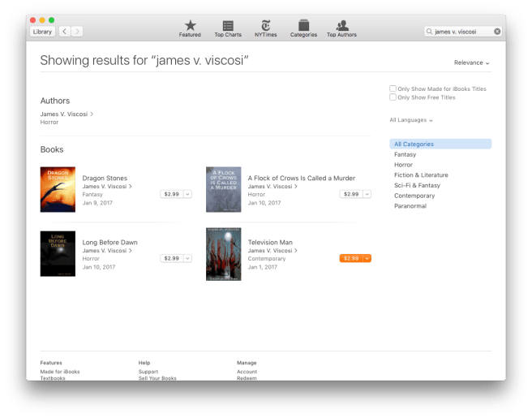Open Made for iBooks footer link
Image resolution: width=532 pixels, height=418 pixels.
coord(60,372)
